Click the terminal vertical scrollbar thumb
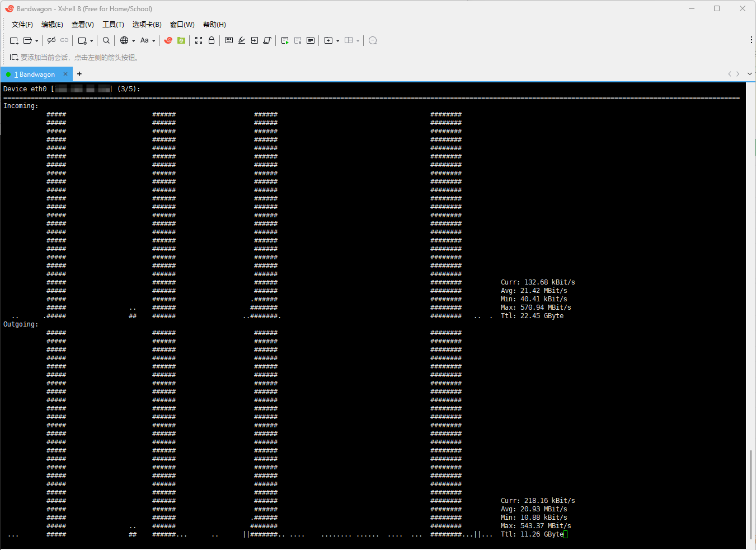The height and width of the screenshot is (550, 756). (750, 493)
